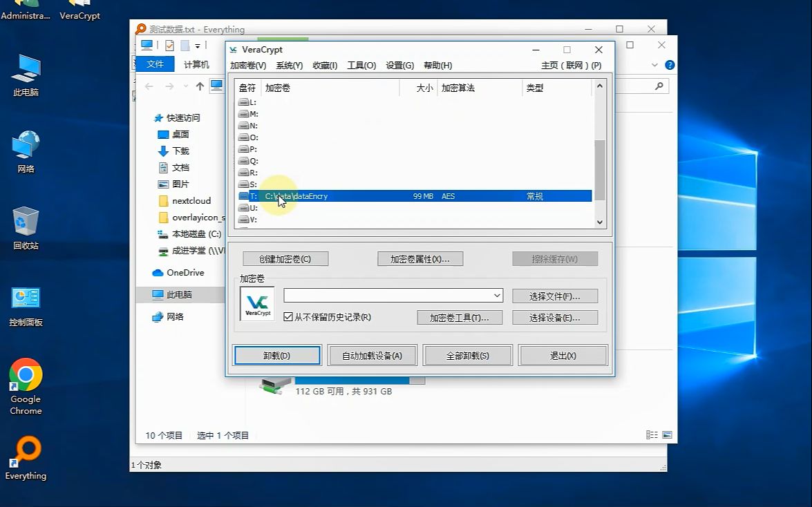Click the Explorer search magnifier icon
812x507 pixels.
click(659, 86)
